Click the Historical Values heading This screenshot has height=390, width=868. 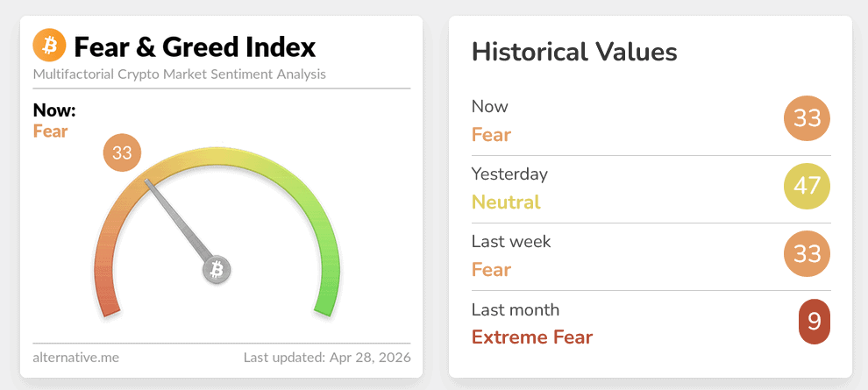click(x=574, y=52)
